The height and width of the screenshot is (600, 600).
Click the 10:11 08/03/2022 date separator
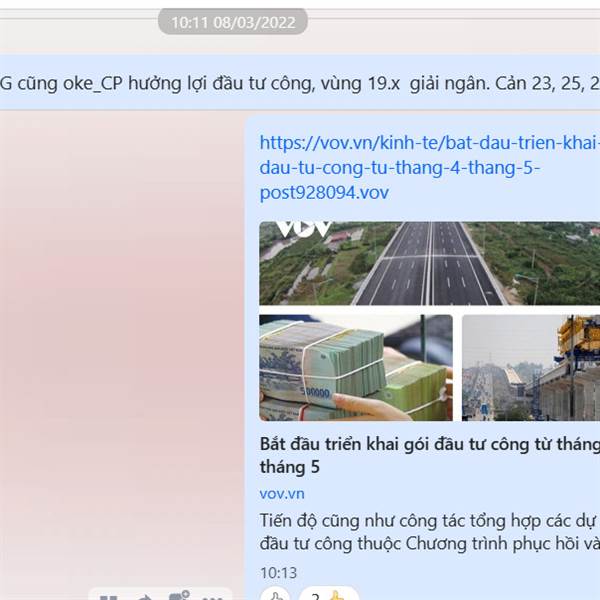[x=233, y=22]
